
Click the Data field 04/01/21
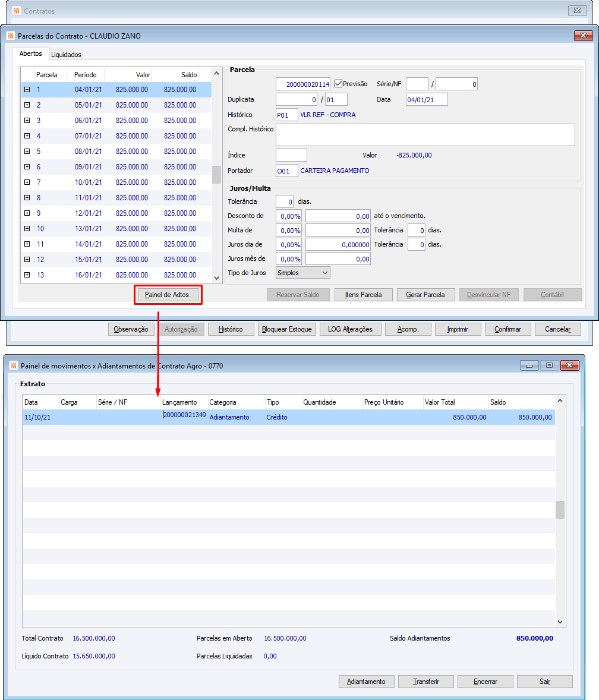[x=427, y=100]
